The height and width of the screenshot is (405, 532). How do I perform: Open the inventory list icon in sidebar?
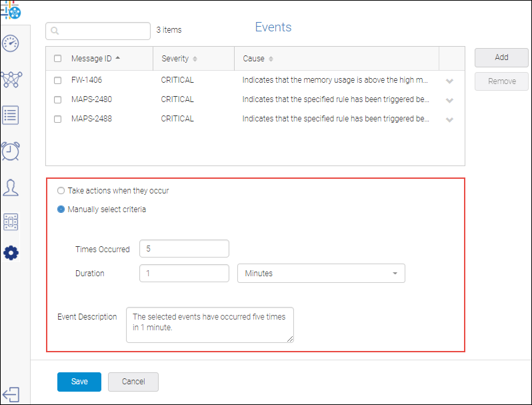click(11, 115)
